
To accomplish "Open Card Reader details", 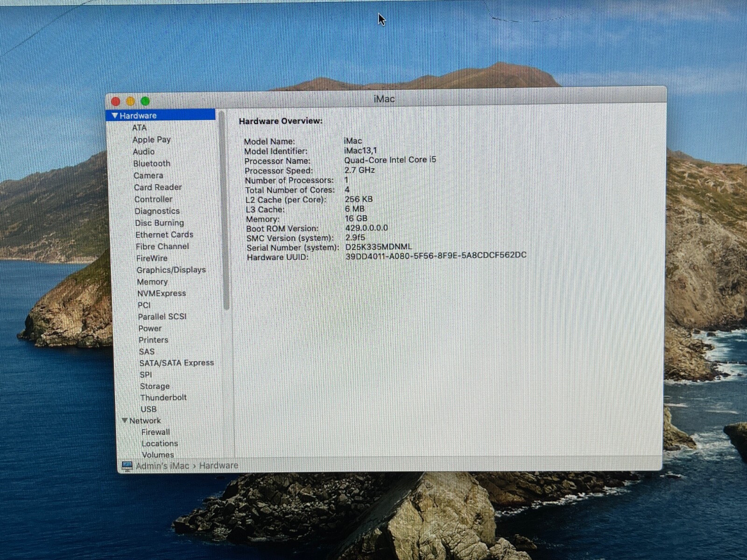I will pos(158,187).
